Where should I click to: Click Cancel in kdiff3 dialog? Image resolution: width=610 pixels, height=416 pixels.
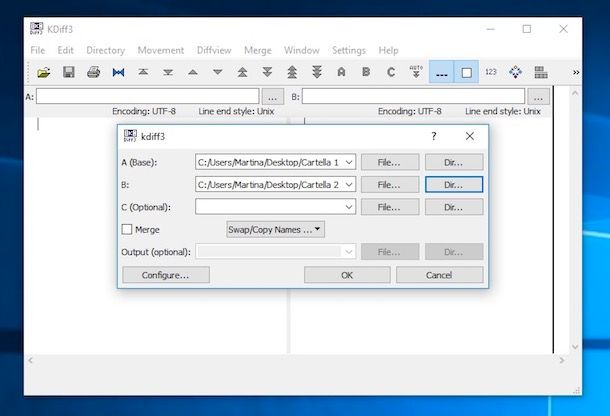click(x=440, y=275)
